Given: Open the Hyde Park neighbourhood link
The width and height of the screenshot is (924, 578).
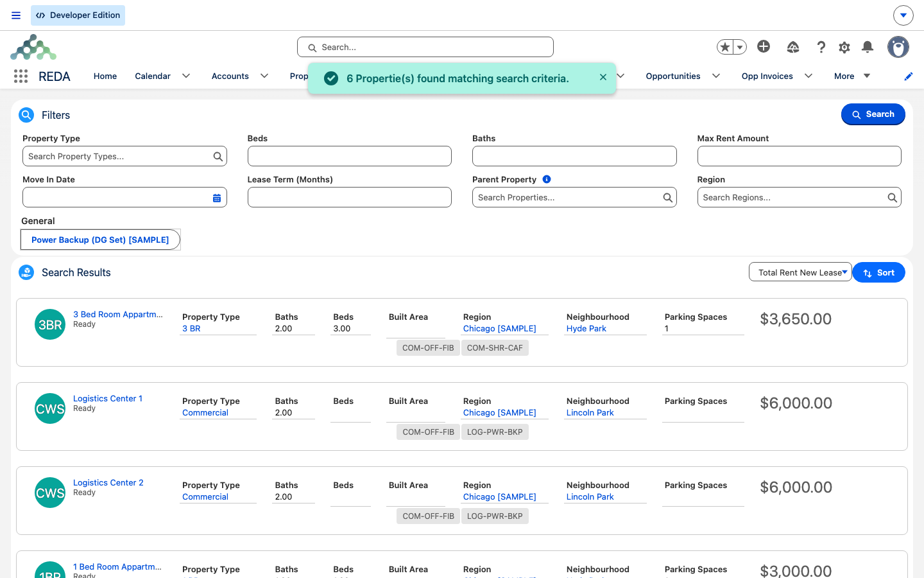Looking at the screenshot, I should tap(586, 328).
